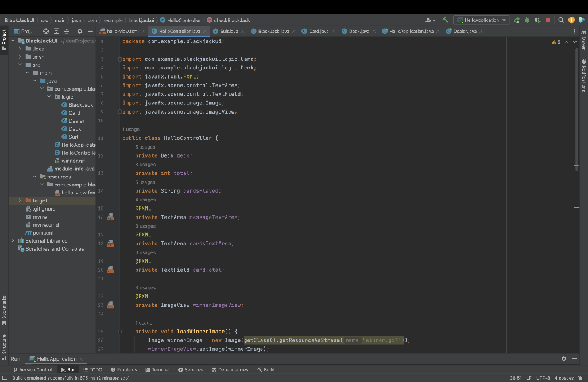Go to previous highlighted error arrow
Viewport: 588px width, 382px height.
[x=566, y=42]
